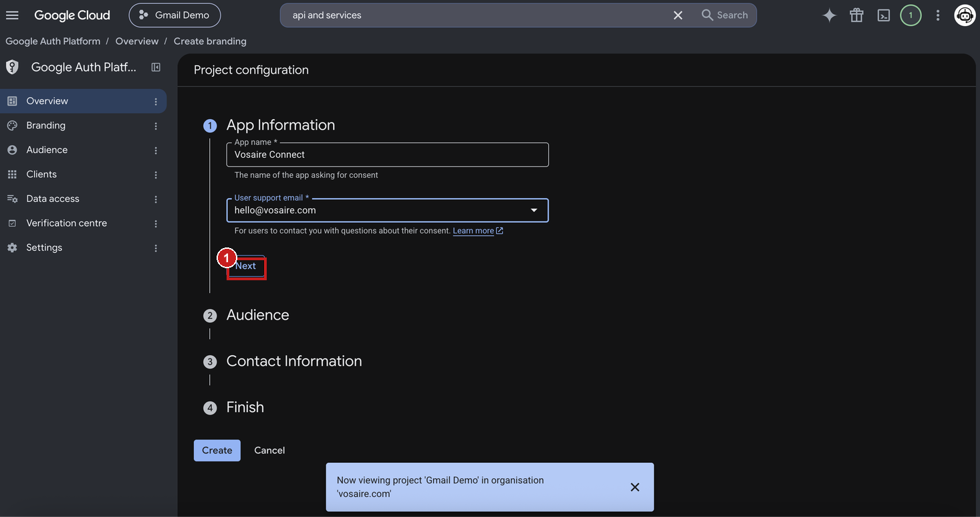The height and width of the screenshot is (517, 980).
Task: Click the Branding palette icon
Action: [12, 126]
